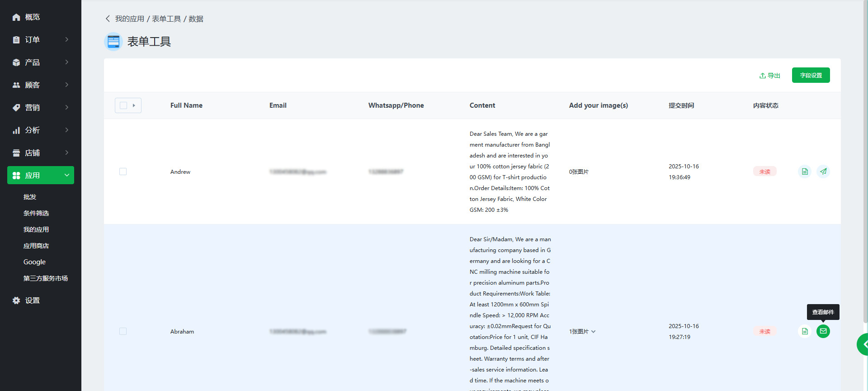The height and width of the screenshot is (391, 868).
Task: Expand the 订单 sidebar menu
Action: click(41, 40)
